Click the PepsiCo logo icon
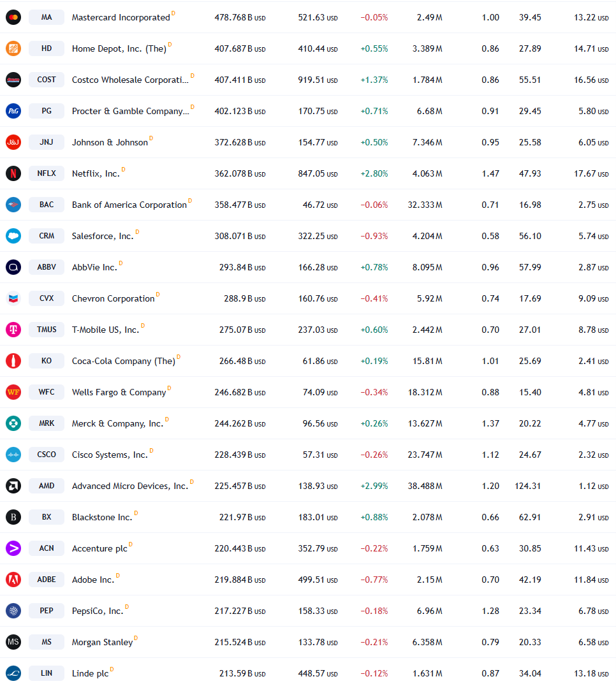616x686 pixels. (x=13, y=611)
